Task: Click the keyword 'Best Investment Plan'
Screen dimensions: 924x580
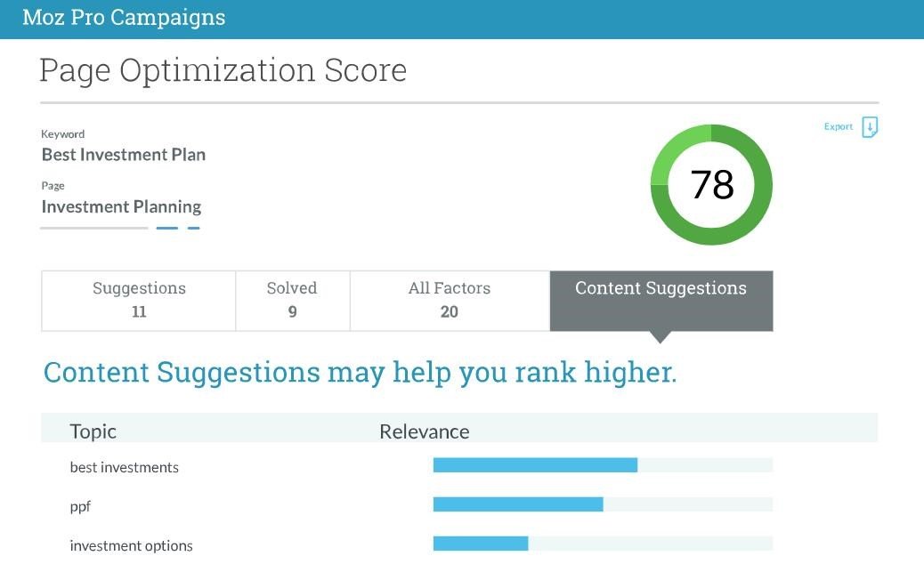Action: [x=124, y=154]
